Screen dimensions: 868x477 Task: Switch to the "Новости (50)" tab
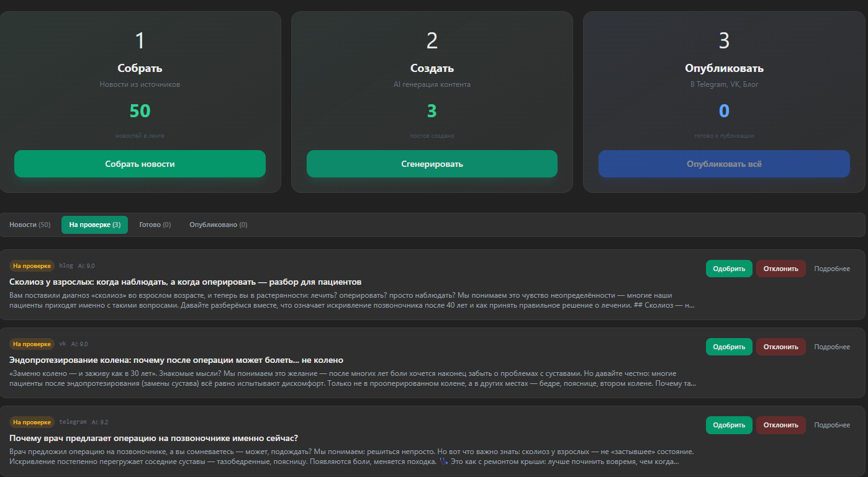point(30,225)
